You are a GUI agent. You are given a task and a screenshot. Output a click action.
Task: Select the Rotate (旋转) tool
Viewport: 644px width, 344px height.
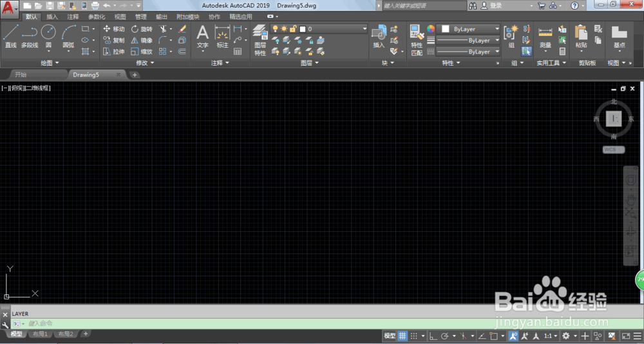click(142, 29)
